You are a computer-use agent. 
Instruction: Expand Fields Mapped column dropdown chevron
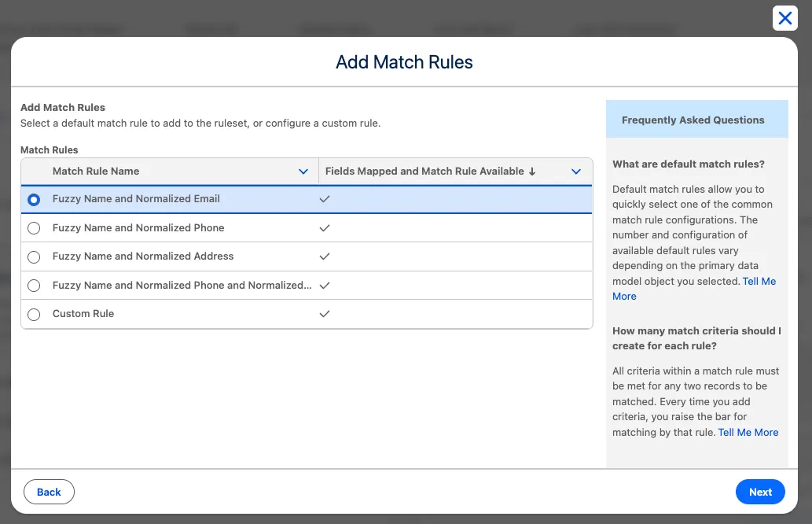576,172
